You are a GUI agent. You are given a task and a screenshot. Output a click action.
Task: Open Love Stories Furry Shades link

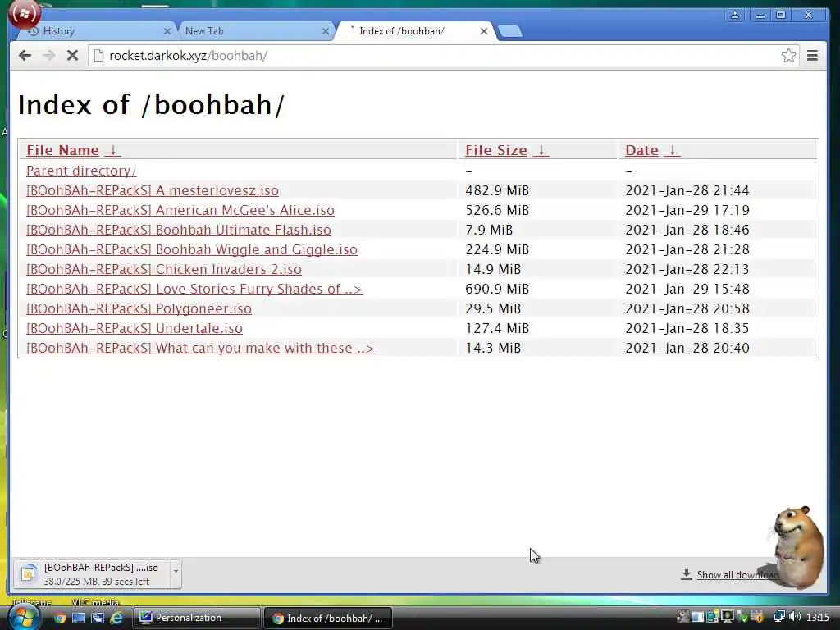(x=194, y=289)
